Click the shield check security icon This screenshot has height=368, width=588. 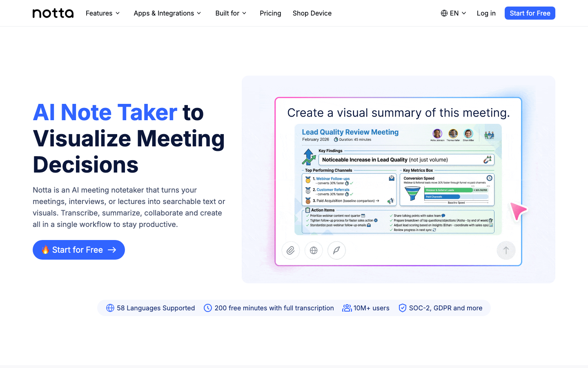(403, 308)
